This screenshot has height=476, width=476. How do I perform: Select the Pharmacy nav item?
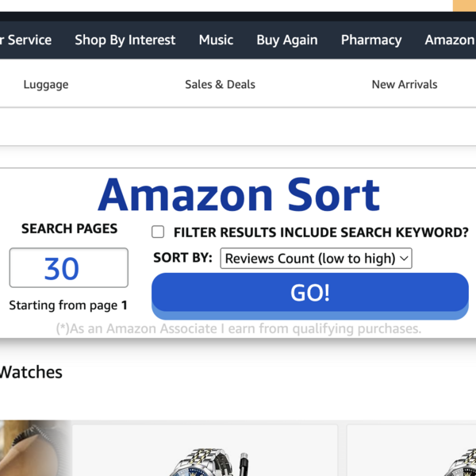coord(371,40)
